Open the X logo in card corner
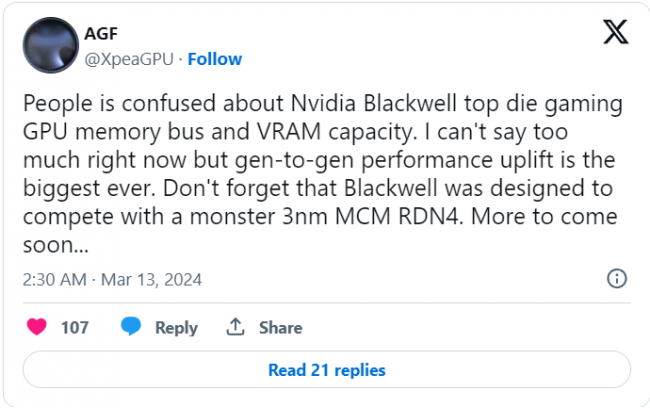The image size is (650, 408). pyautogui.click(x=616, y=32)
